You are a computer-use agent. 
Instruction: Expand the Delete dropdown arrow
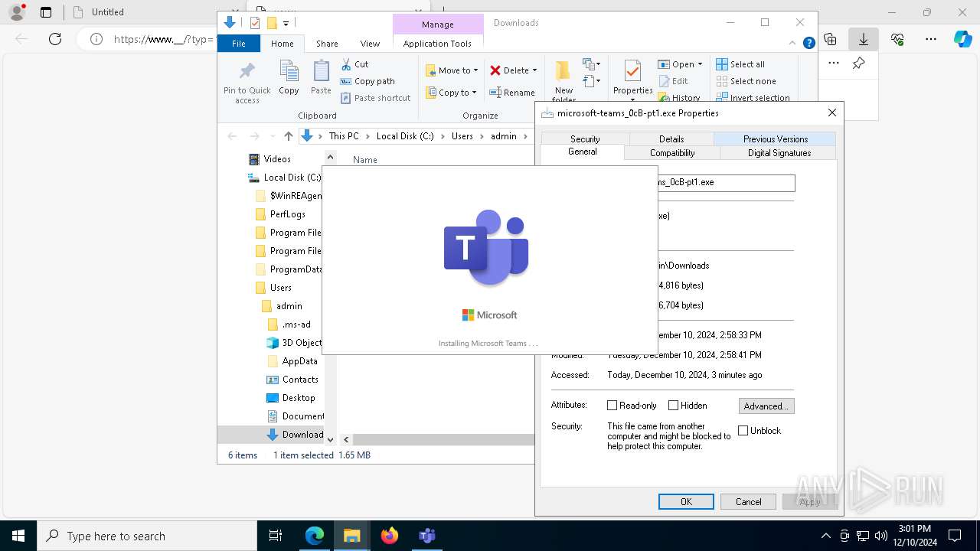point(534,70)
